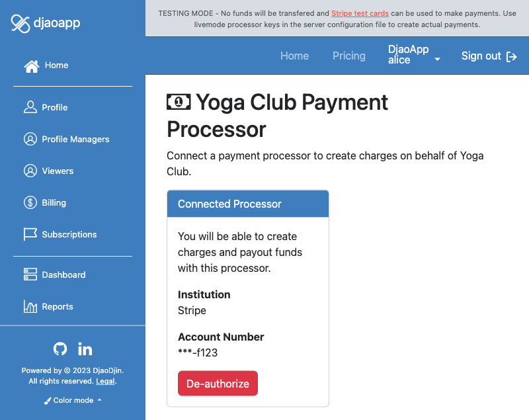The image size is (529, 420).
Task: Click the Sign out link text
Action: (481, 56)
